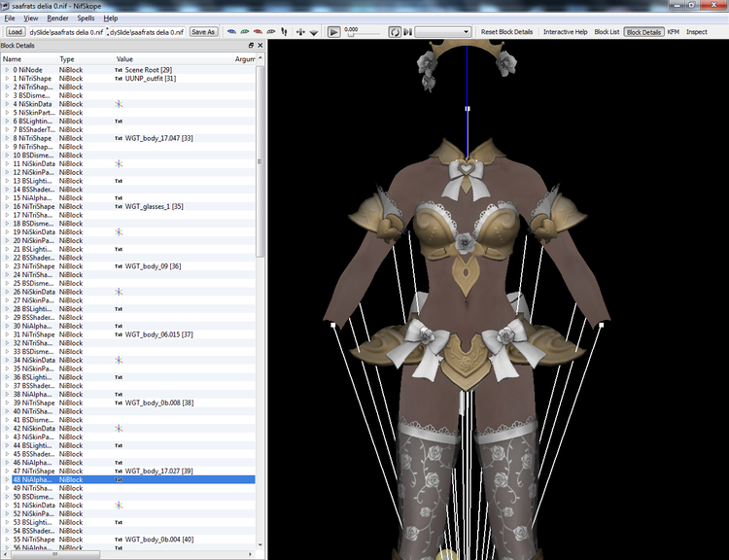Image resolution: width=729 pixels, height=560 pixels.
Task: Click the save file path field
Action: [x=147, y=32]
